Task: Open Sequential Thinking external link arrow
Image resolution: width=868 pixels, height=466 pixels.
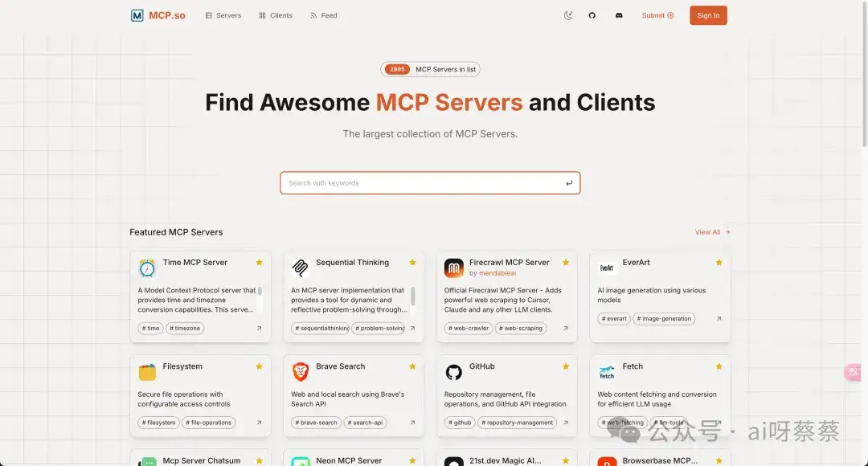Action: [412, 328]
